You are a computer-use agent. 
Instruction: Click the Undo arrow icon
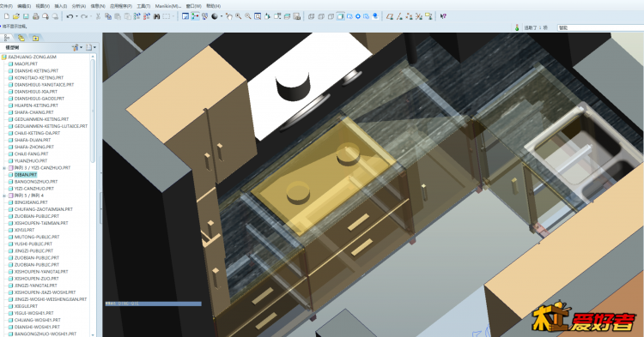point(70,16)
